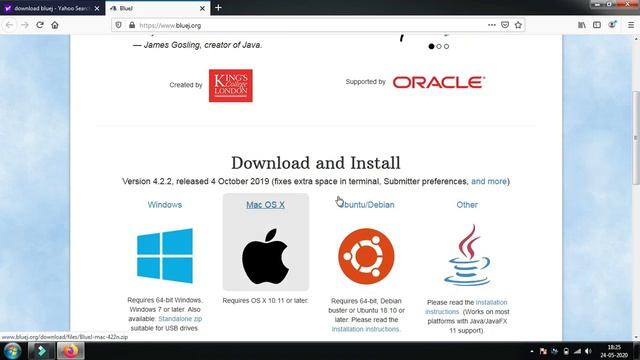The height and width of the screenshot is (360, 640).
Task: Open the tracking protection shield icon
Action: [x=118, y=25]
